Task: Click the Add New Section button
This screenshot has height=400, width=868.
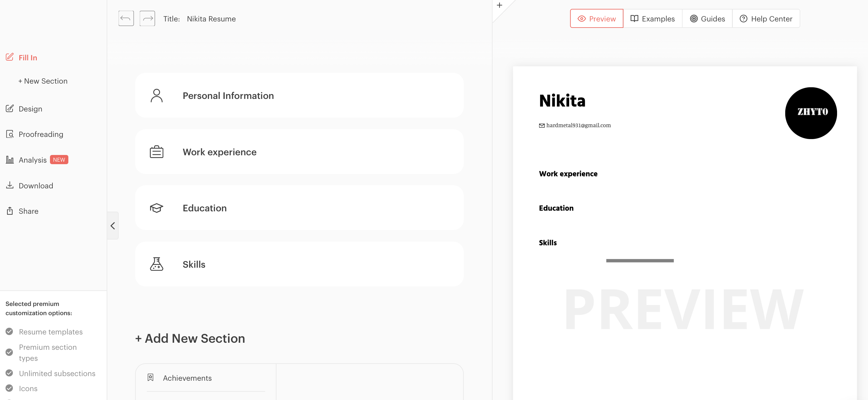Action: pyautogui.click(x=190, y=338)
